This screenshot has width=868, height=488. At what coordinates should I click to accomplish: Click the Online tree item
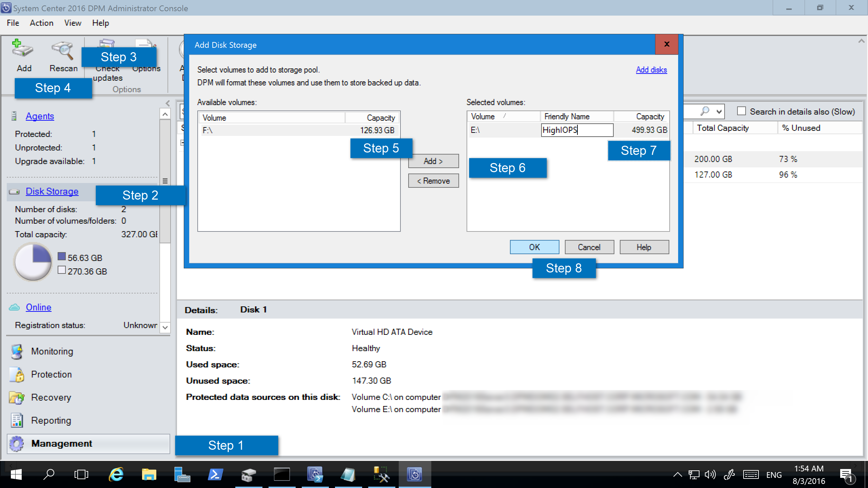click(x=37, y=307)
